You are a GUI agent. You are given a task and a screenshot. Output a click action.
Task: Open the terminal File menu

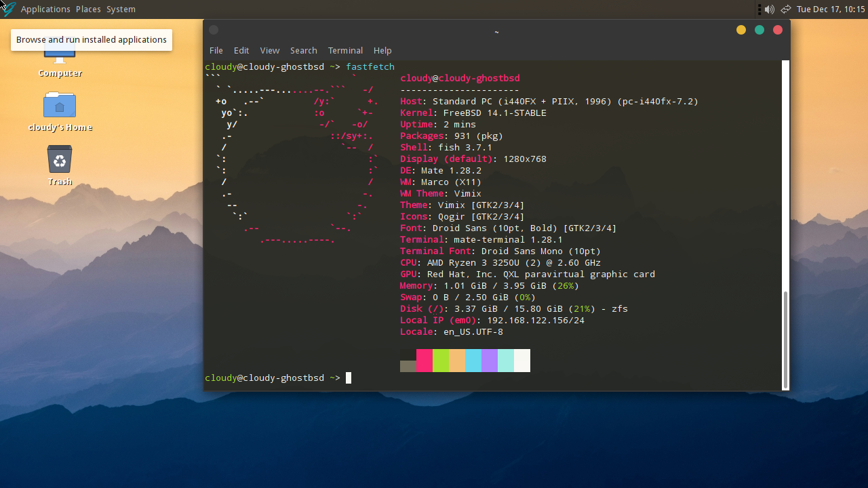click(216, 50)
